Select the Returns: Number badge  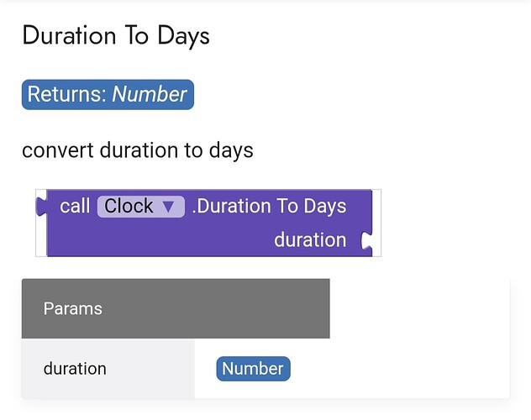[x=108, y=94]
